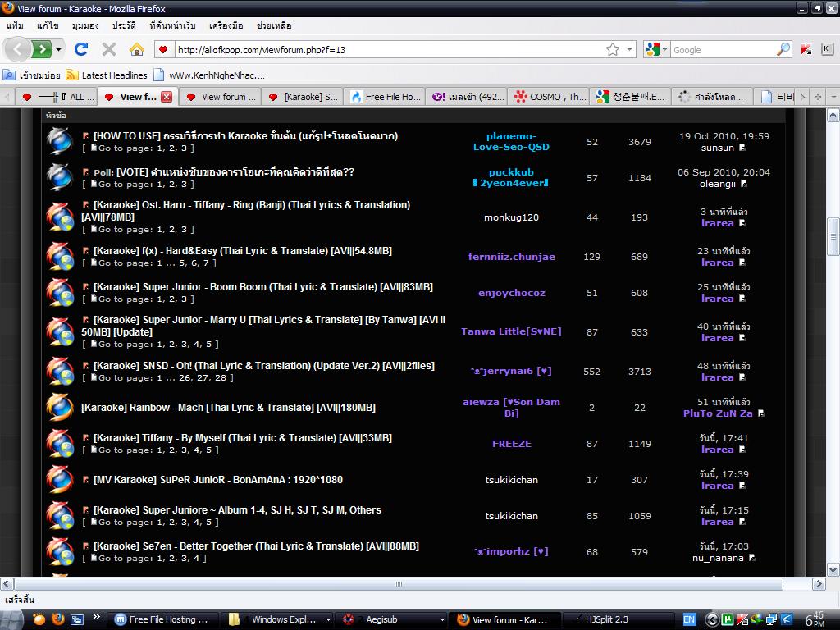The width and height of the screenshot is (840, 630).
Task: Bookmark this page with the star icon
Action: coord(612,50)
